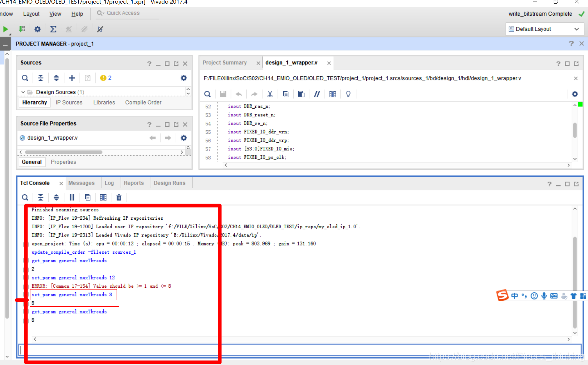This screenshot has width=588, height=365.
Task: Open Project Manager help question mark
Action: (571, 43)
